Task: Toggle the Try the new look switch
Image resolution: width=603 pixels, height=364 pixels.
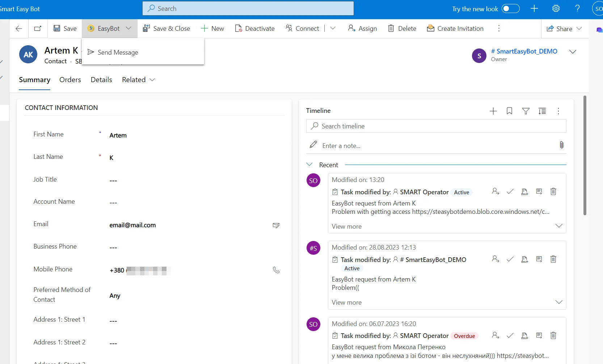Action: click(x=510, y=9)
